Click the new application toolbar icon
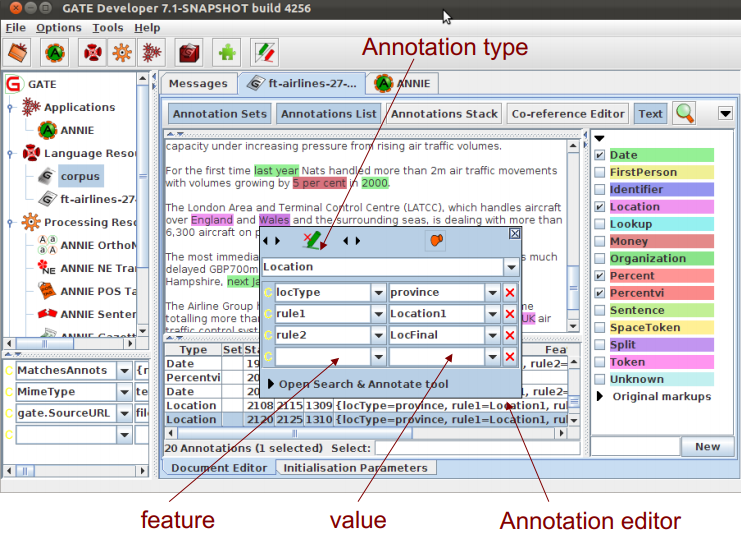Viewport: 747px width, 548px height. coord(151,52)
